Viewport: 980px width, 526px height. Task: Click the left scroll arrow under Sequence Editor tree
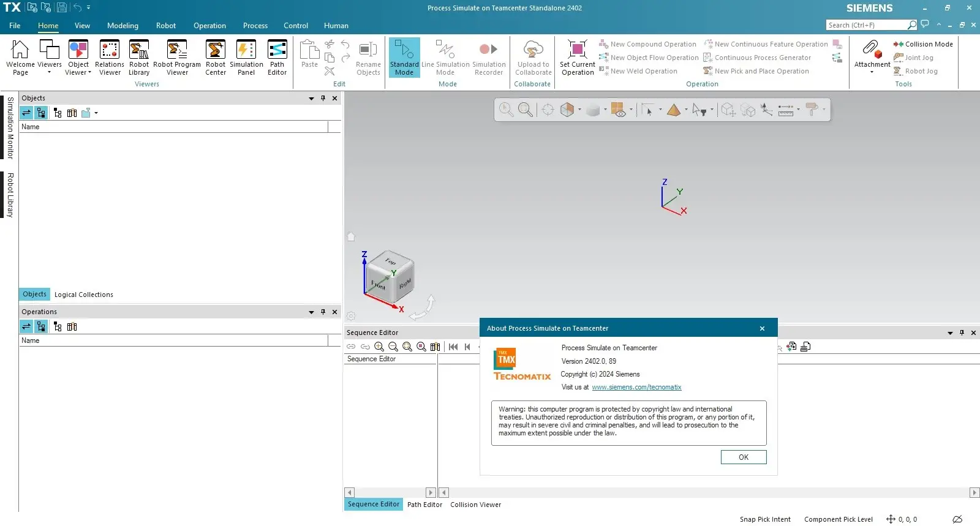350,492
